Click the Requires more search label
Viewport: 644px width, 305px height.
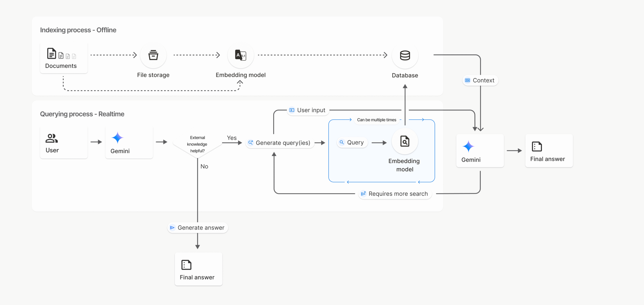(398, 194)
